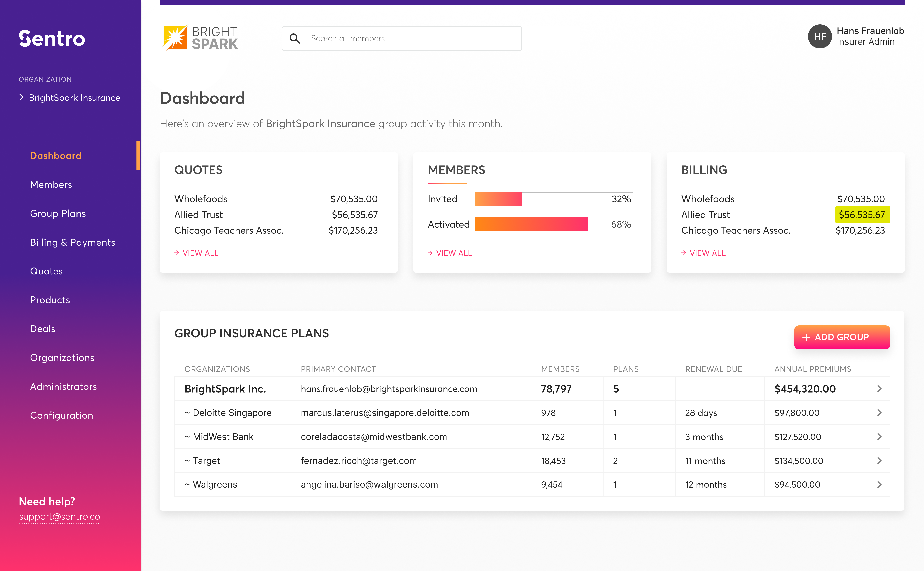Click the BrightSpark logo in header
Image resolution: width=924 pixels, height=571 pixels.
(200, 38)
